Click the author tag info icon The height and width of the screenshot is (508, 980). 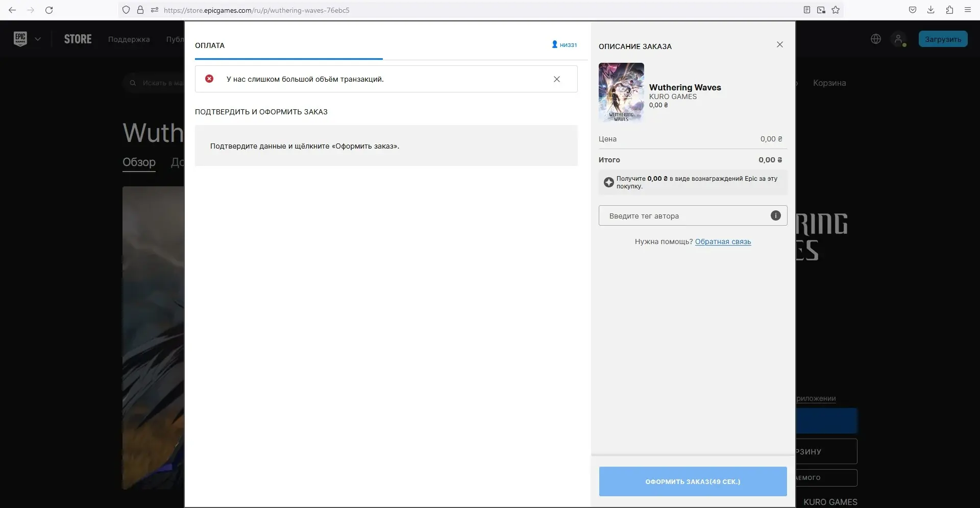tap(776, 215)
